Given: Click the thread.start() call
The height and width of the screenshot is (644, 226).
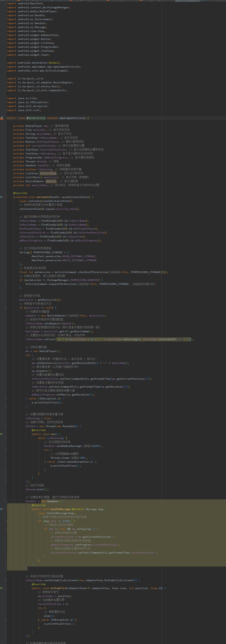Looking at the screenshot, I should pyautogui.click(x=37, y=490).
